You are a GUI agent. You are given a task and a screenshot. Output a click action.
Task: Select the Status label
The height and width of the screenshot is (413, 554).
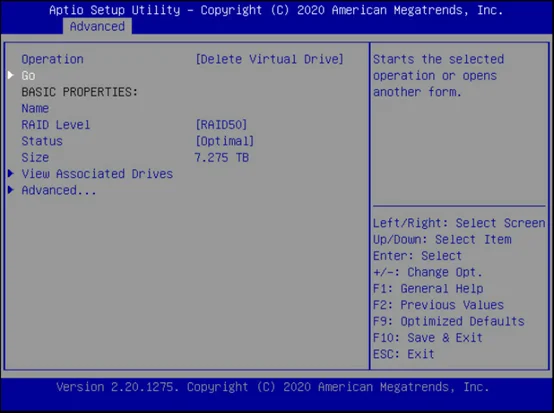[42, 141]
